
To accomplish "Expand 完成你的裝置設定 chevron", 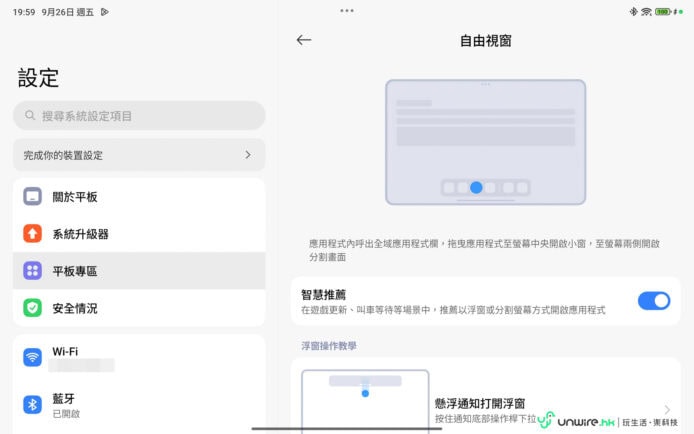I will click(248, 155).
